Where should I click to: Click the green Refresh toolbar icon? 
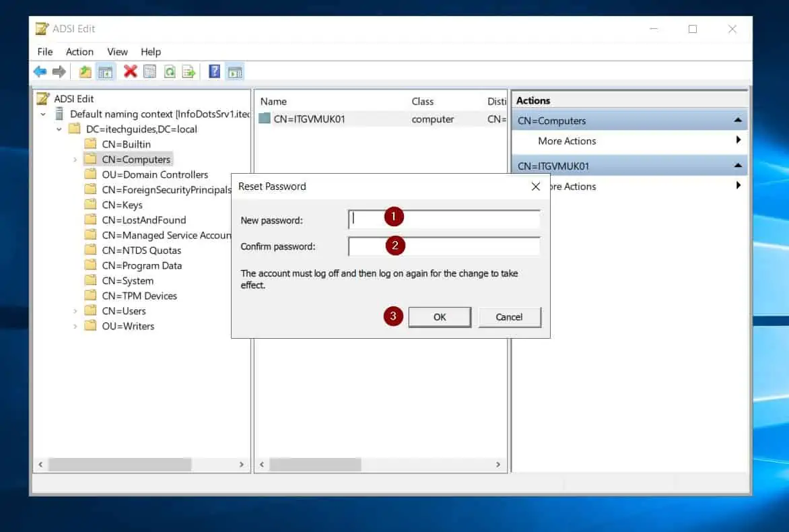click(x=170, y=71)
